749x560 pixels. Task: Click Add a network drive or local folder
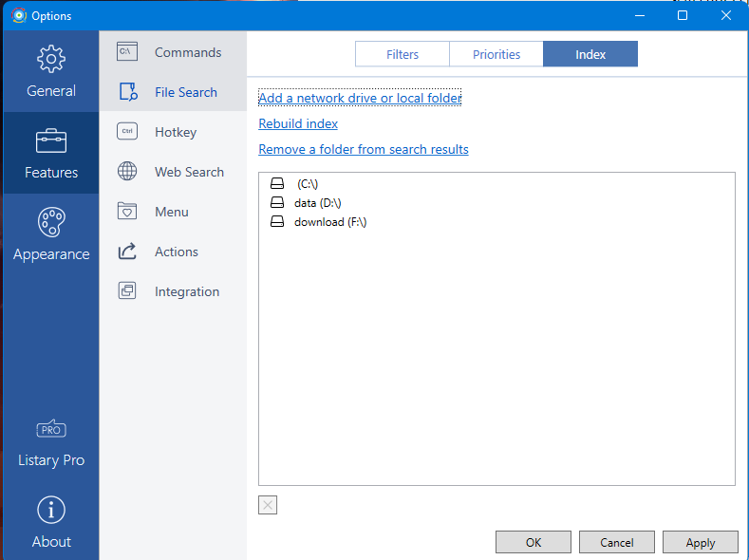click(360, 98)
